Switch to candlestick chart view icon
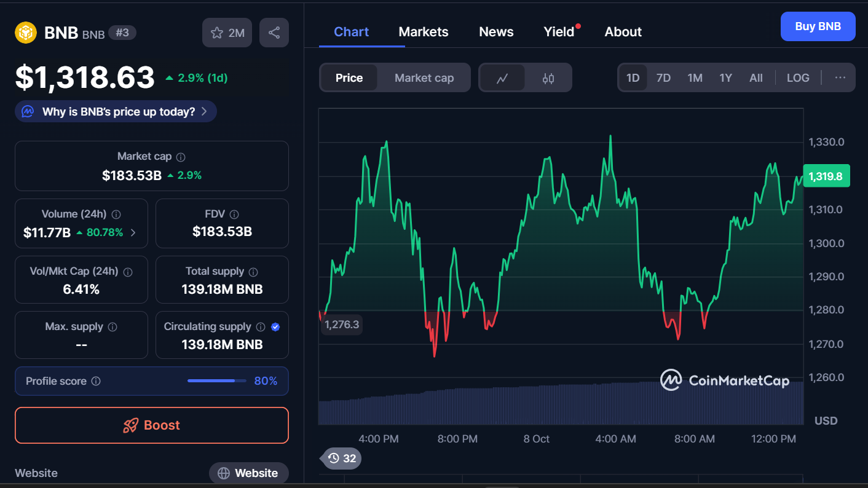868x488 pixels. 548,78
